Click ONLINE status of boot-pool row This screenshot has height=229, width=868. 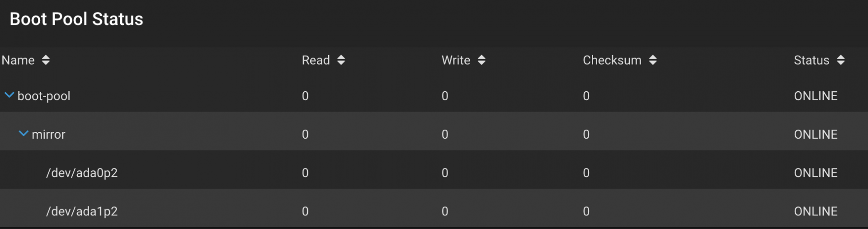coord(816,96)
